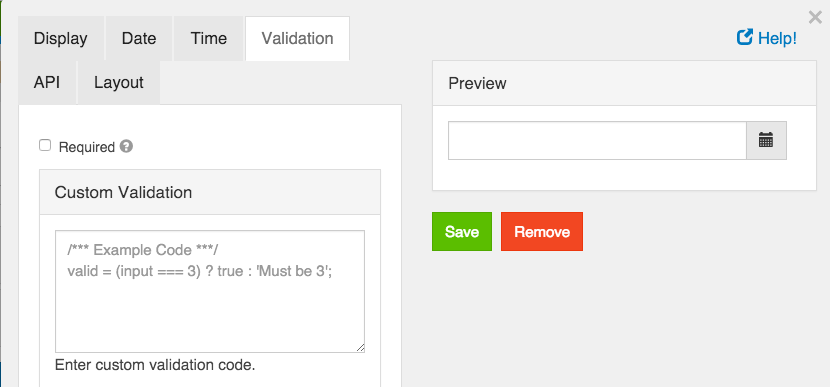Select the Time tab
830x387 pixels.
[x=209, y=39]
